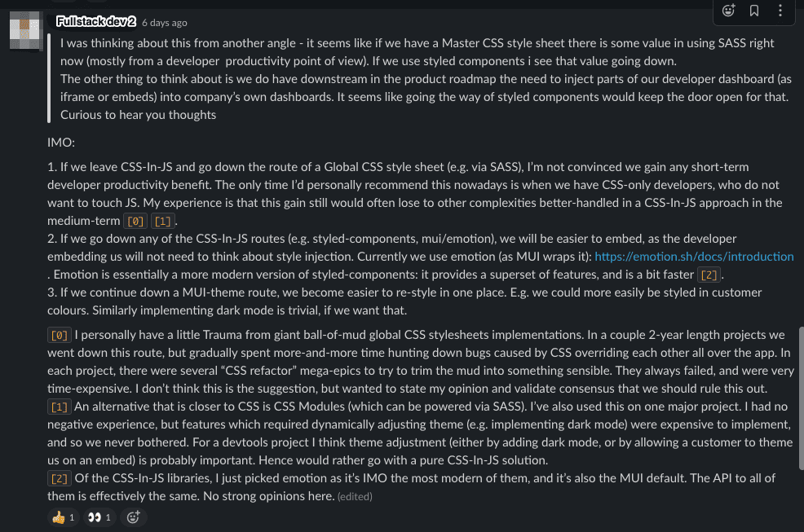Select the [1] marker starting the CSS Modules footnote
This screenshot has width=804, height=532.
[x=58, y=406]
